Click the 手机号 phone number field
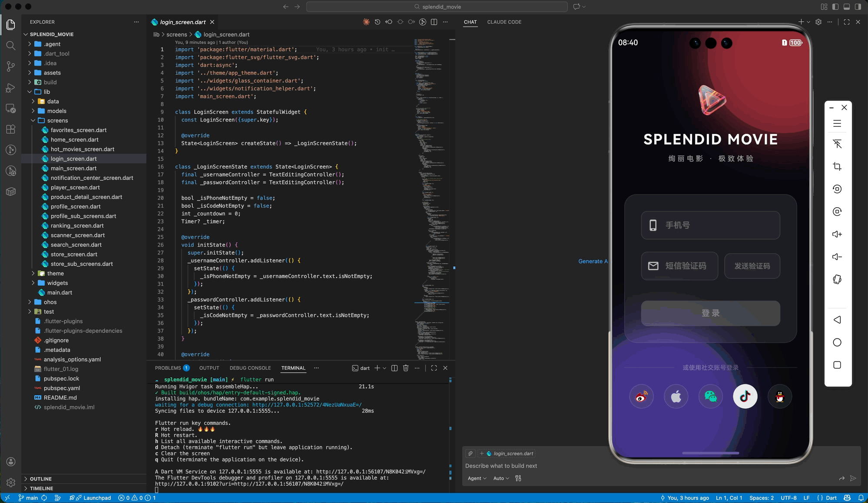The width and height of the screenshot is (868, 503). [x=710, y=225]
